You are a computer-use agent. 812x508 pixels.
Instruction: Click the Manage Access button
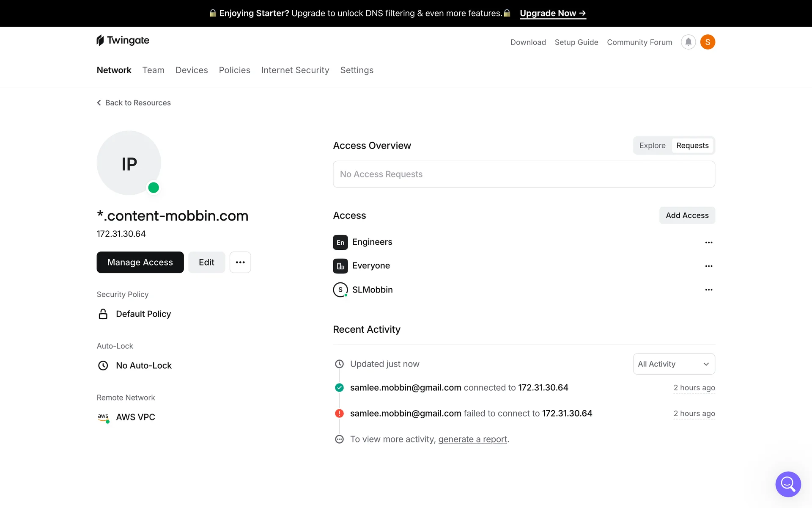[140, 262]
